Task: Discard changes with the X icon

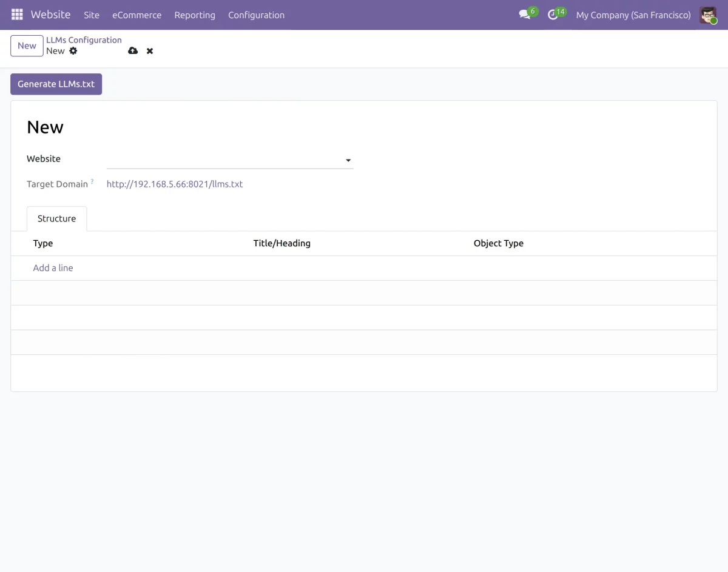Action: 150,51
